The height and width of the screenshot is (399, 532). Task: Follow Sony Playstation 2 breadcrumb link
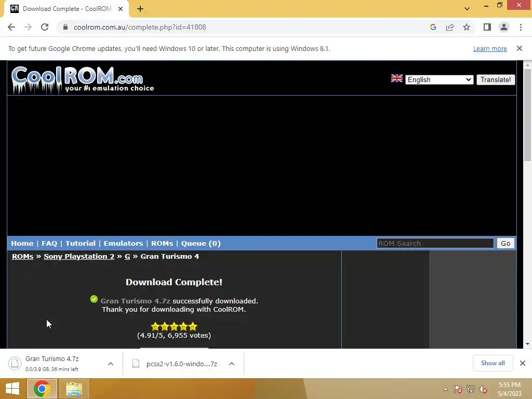coord(79,257)
